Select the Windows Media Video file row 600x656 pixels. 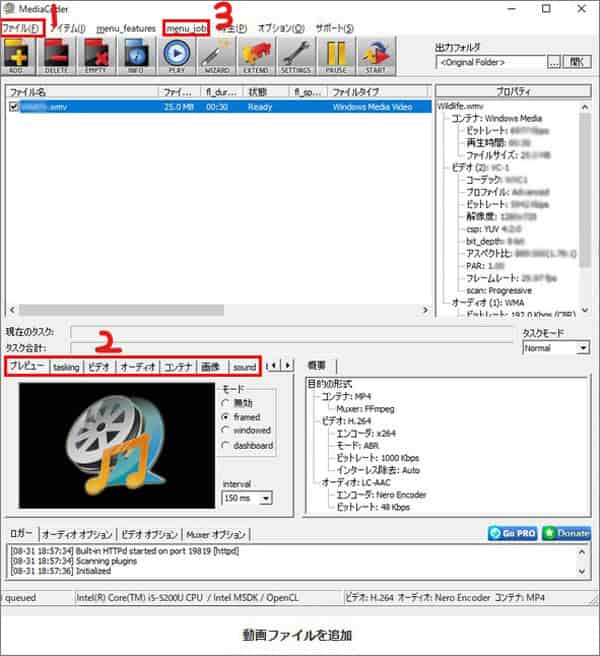[x=219, y=107]
